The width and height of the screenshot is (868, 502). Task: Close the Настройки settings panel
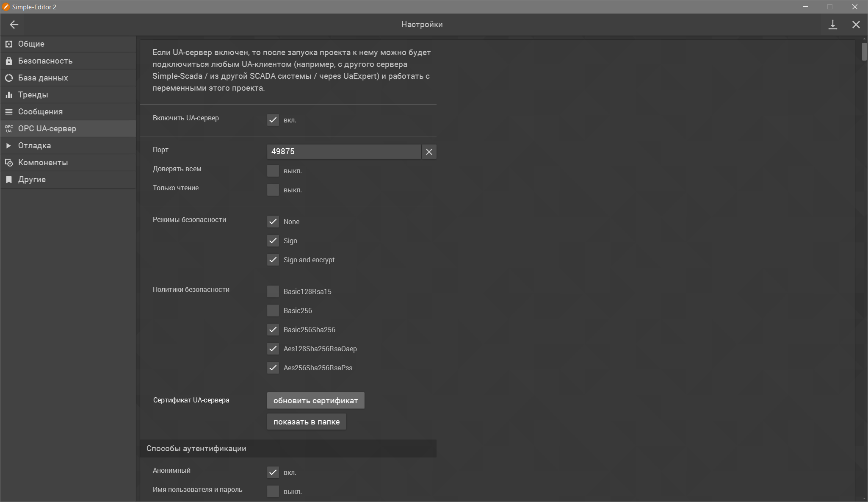[856, 25]
